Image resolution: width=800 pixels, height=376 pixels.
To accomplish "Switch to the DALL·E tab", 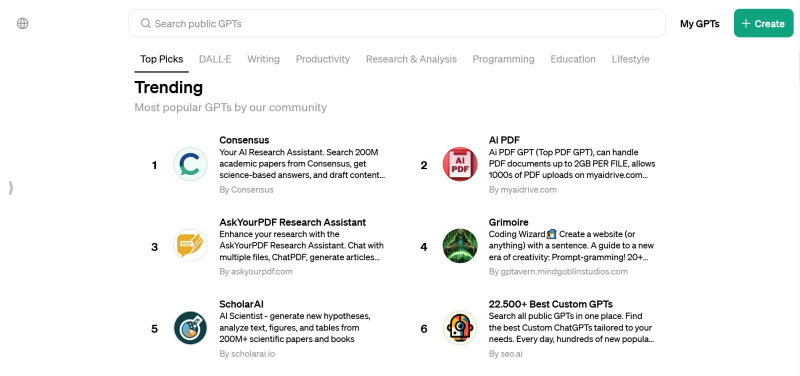I will click(215, 59).
